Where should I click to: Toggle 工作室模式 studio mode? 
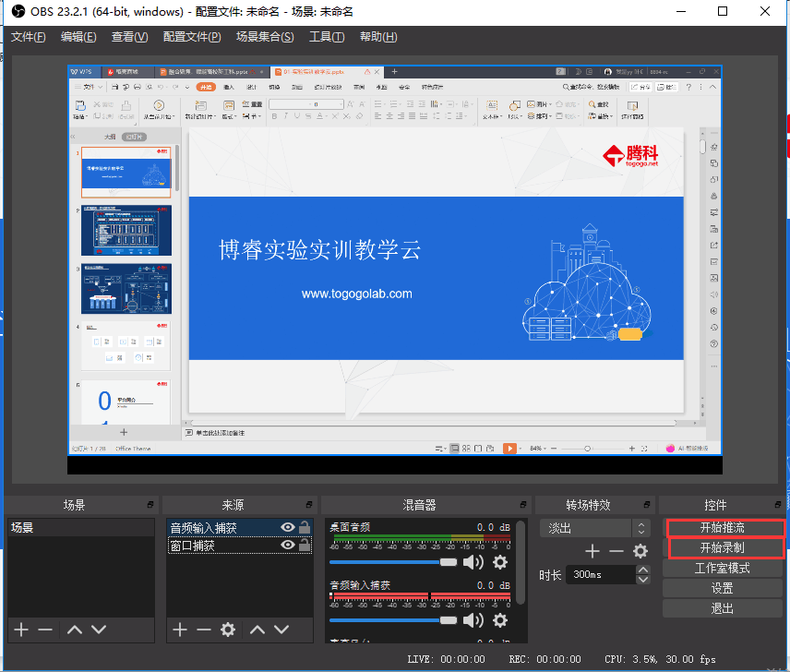point(722,569)
